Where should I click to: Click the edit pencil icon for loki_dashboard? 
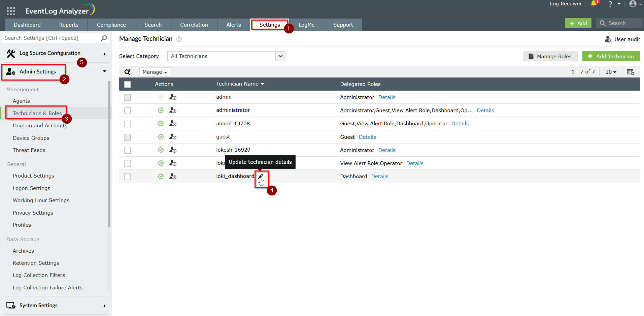(x=261, y=176)
